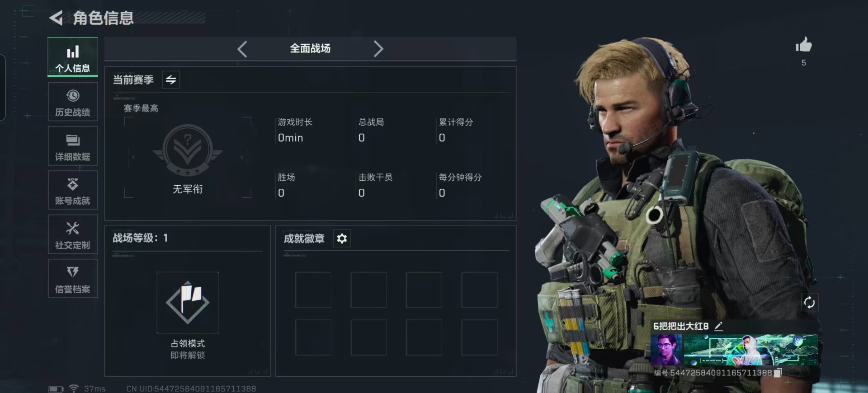This screenshot has height=393, width=868.
Task: Edit nickname 6把把出大红8 with pencil icon
Action: tap(719, 326)
